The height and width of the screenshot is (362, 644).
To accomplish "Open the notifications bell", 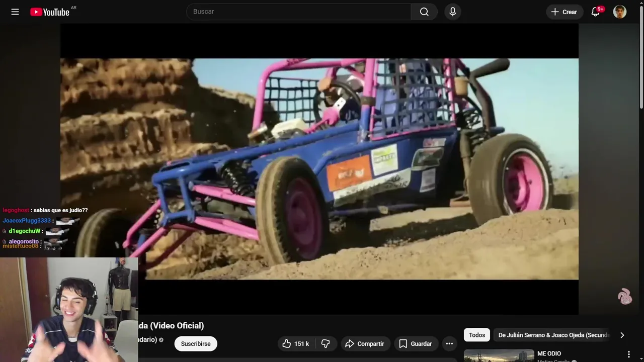I will [x=596, y=12].
